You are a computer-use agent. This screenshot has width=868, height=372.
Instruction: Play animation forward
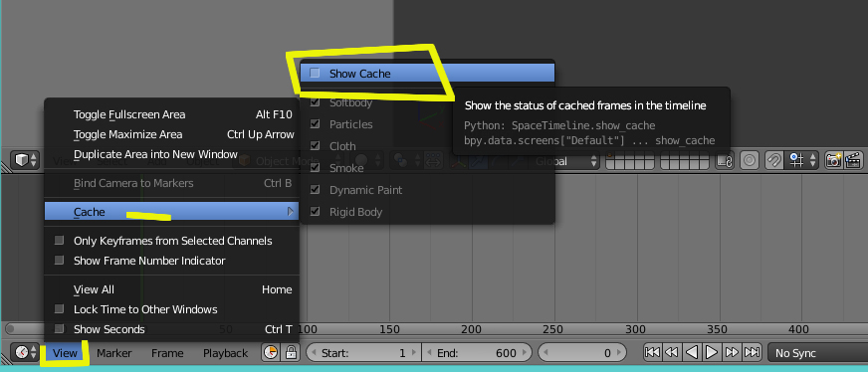point(713,353)
